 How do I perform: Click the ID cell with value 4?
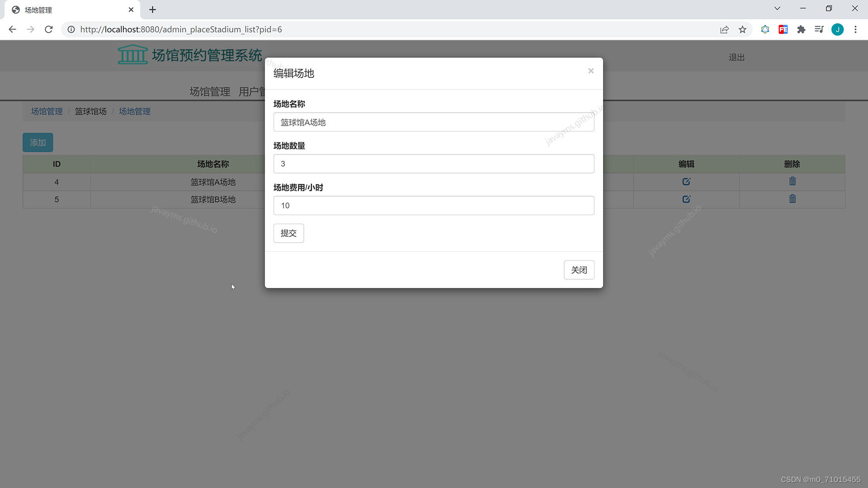(57, 182)
